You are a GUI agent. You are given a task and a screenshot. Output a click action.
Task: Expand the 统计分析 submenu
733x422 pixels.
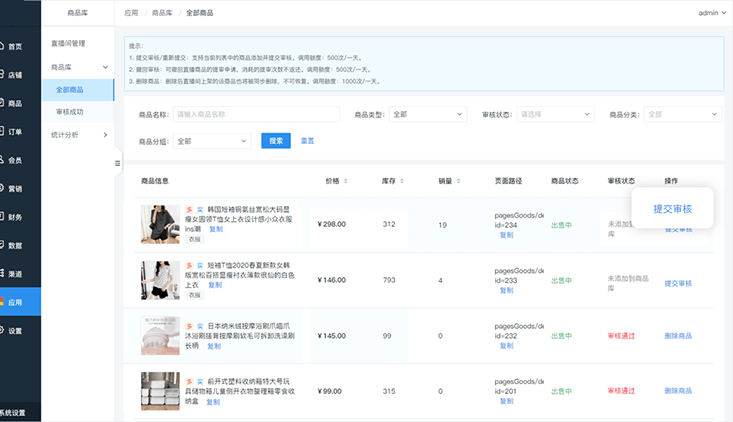pos(80,134)
